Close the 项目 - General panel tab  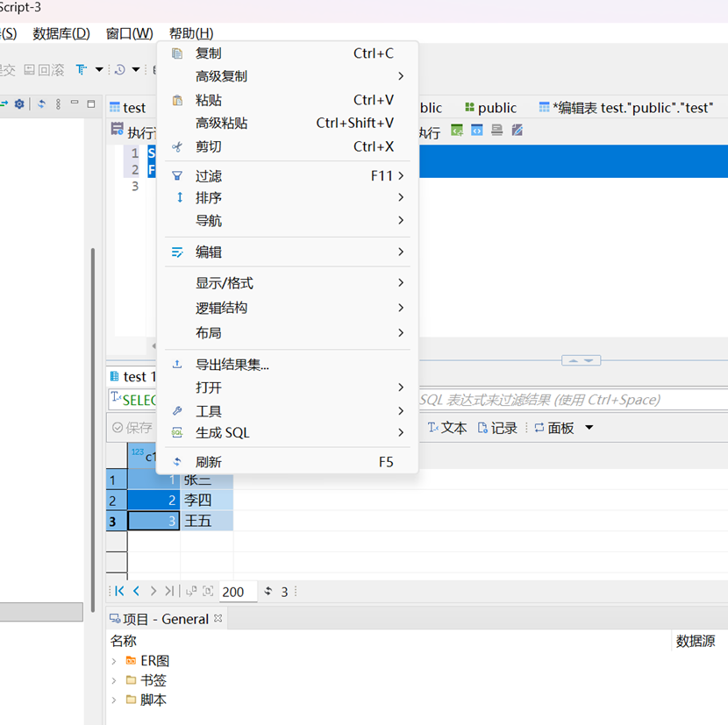pyautogui.click(x=218, y=619)
